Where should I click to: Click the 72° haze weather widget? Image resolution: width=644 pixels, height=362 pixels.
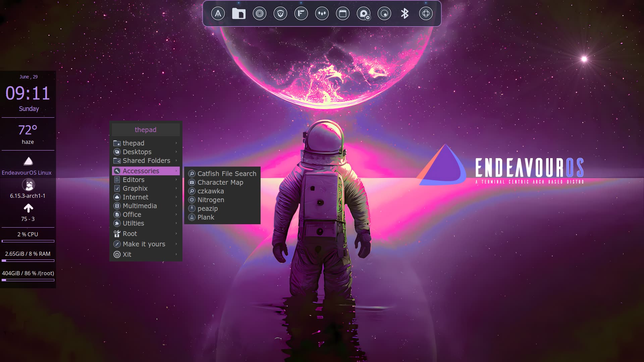point(28,134)
